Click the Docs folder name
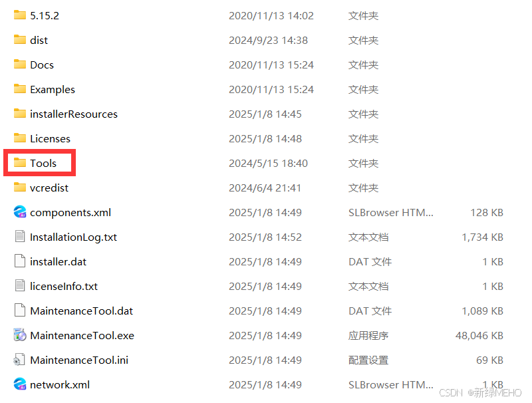 pos(42,65)
